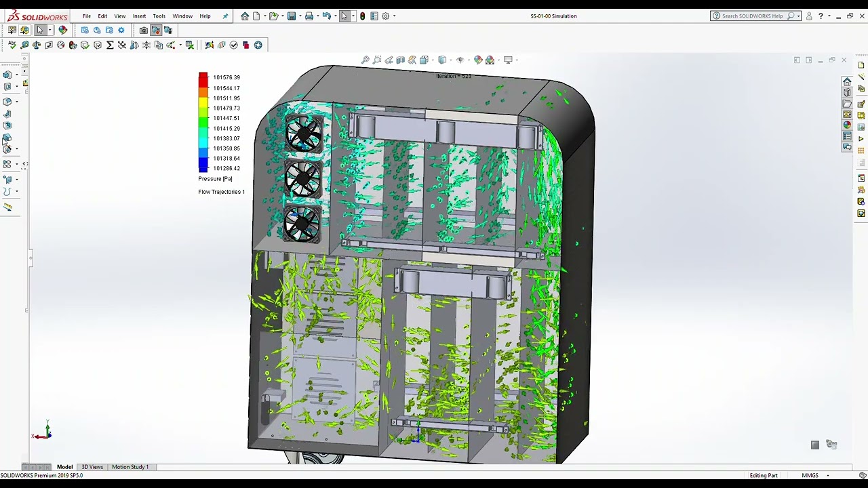Open Appearances color ball tab in task pane
The height and width of the screenshot is (488, 868).
[x=847, y=125]
